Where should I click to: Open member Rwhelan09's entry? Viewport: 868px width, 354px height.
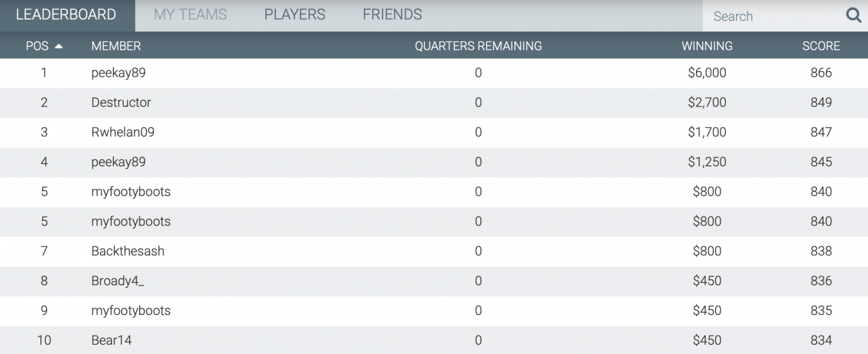(123, 132)
